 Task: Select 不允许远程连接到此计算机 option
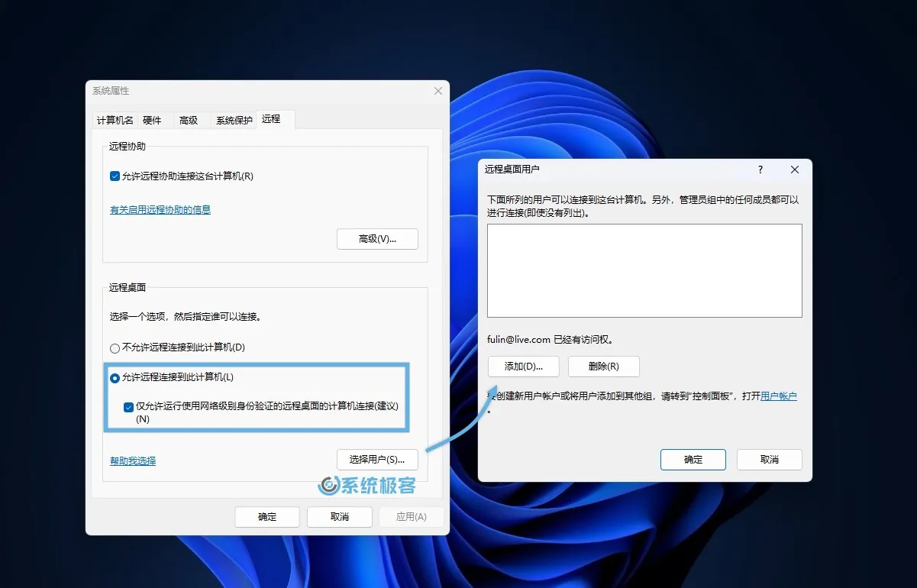pyautogui.click(x=115, y=347)
